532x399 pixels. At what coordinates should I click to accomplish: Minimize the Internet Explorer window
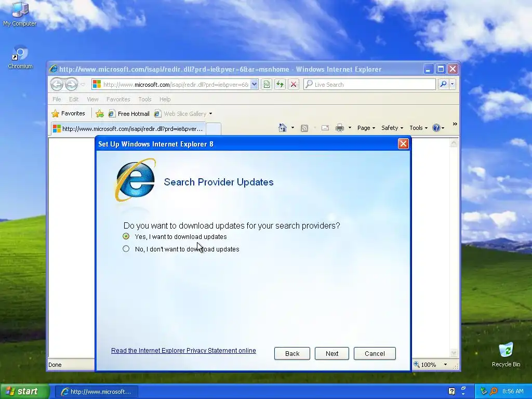click(428, 69)
